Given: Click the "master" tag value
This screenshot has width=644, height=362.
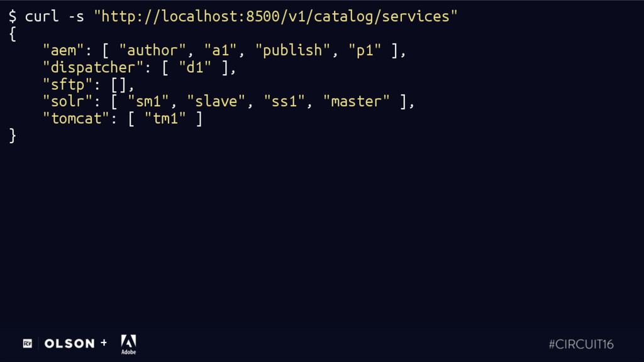Looking at the screenshot, I should coord(357,101).
